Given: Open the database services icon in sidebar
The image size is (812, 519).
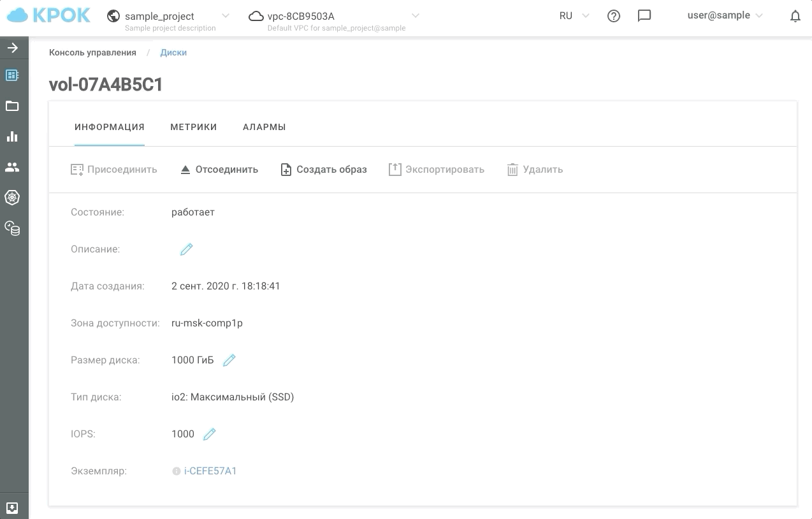Looking at the screenshot, I should [12, 228].
